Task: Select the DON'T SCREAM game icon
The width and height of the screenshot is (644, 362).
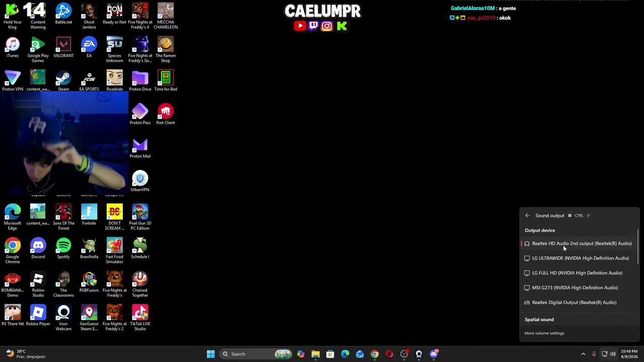Action: (x=114, y=216)
